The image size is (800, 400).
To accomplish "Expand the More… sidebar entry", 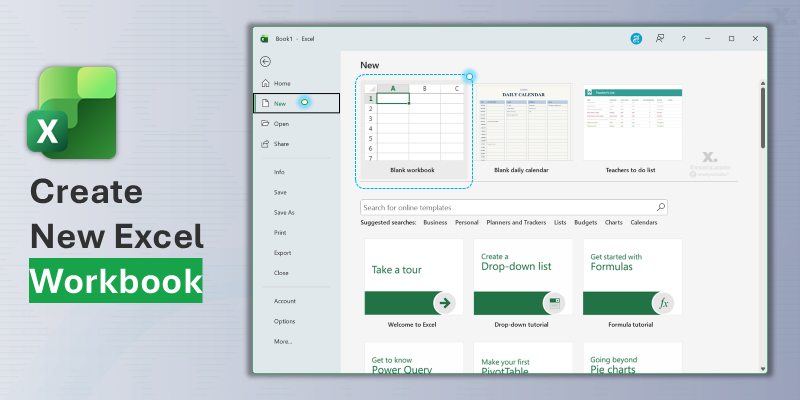I will pyautogui.click(x=283, y=341).
